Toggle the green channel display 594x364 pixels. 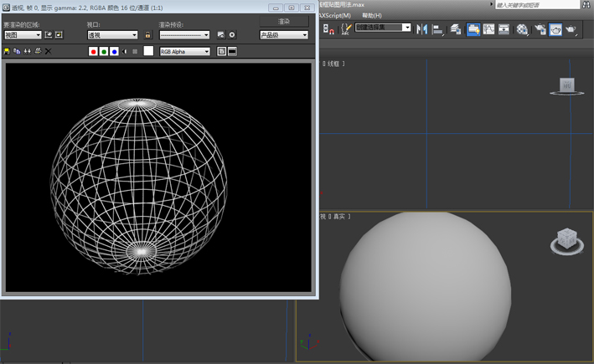point(104,52)
